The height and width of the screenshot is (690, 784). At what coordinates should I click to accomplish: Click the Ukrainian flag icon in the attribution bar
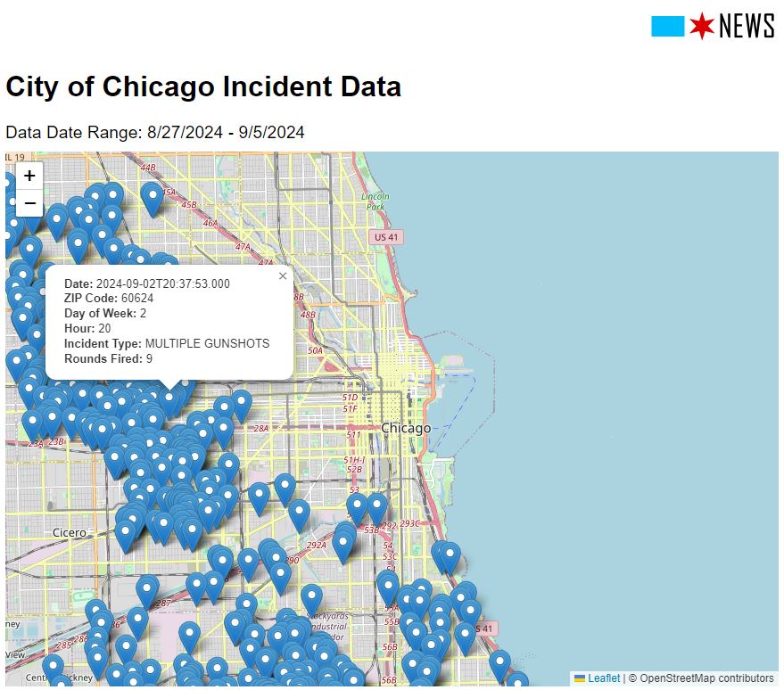pyautogui.click(x=580, y=678)
